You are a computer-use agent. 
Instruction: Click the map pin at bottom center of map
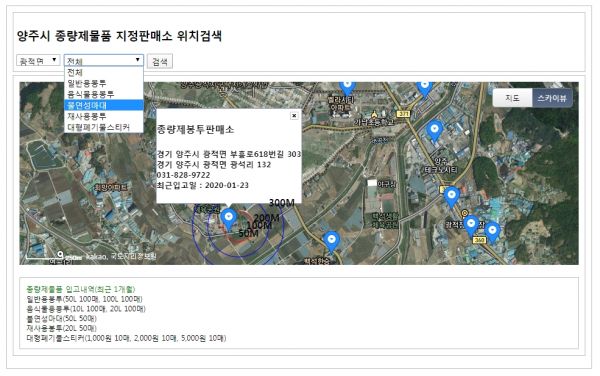pos(331,242)
